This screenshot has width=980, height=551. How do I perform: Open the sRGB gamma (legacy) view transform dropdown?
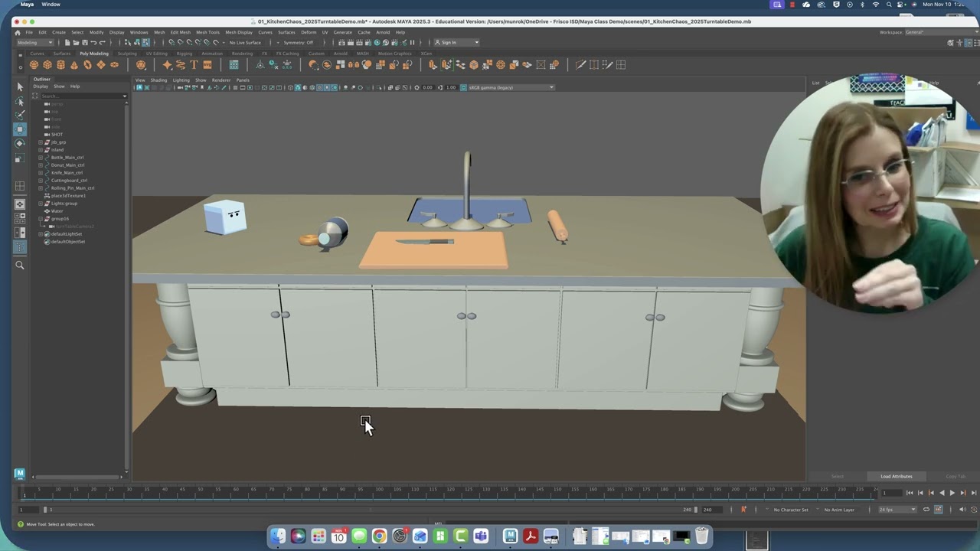(511, 87)
